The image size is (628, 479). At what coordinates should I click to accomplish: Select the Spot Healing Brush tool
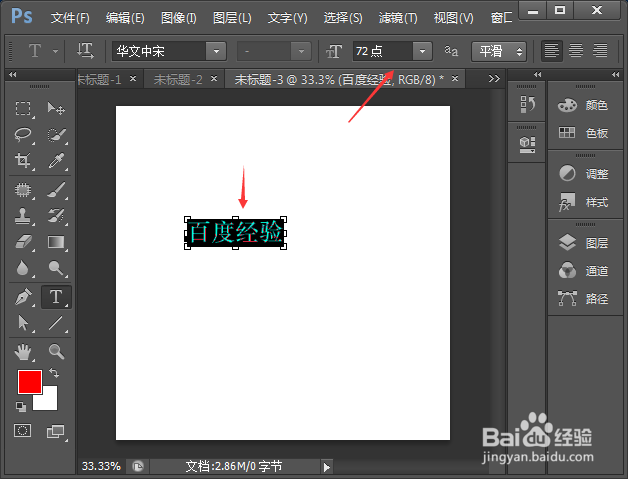click(23, 190)
